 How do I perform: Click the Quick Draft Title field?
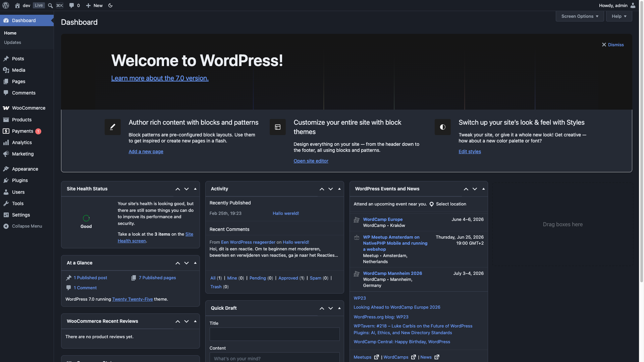(x=274, y=334)
